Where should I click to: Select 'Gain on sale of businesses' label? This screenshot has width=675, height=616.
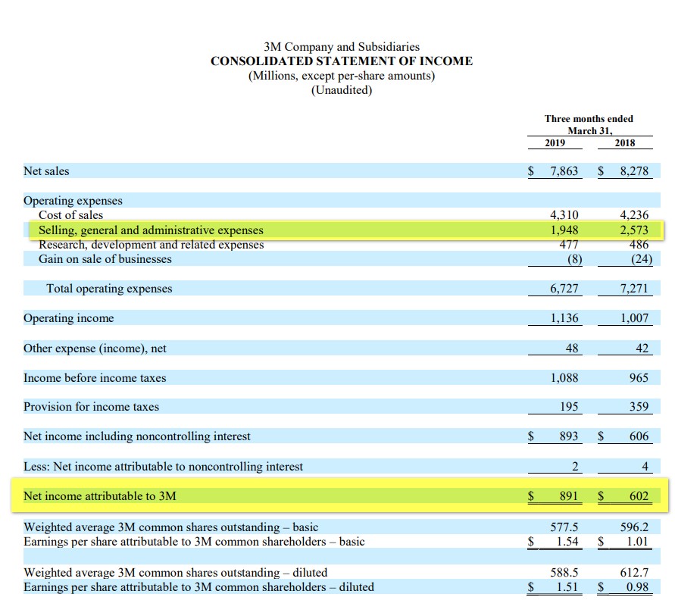(105, 258)
